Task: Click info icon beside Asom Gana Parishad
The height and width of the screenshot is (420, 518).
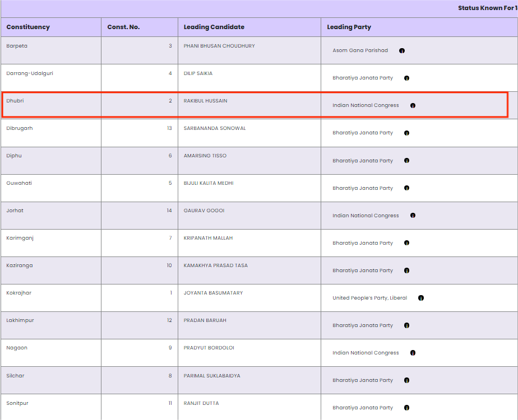Action: (x=402, y=51)
